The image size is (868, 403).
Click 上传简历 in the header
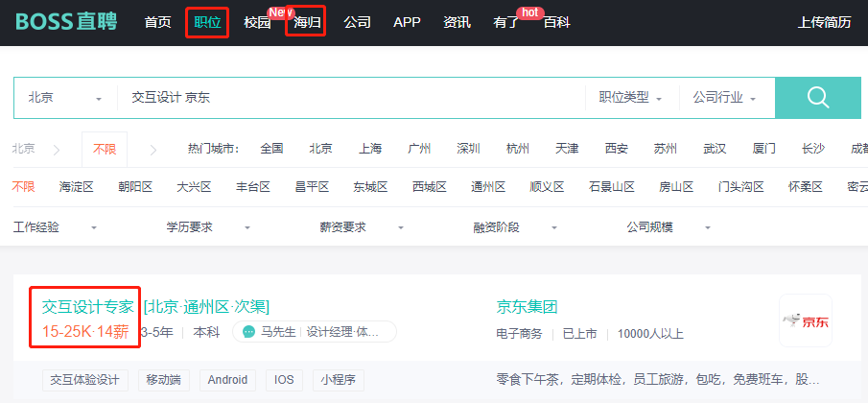[x=824, y=22]
